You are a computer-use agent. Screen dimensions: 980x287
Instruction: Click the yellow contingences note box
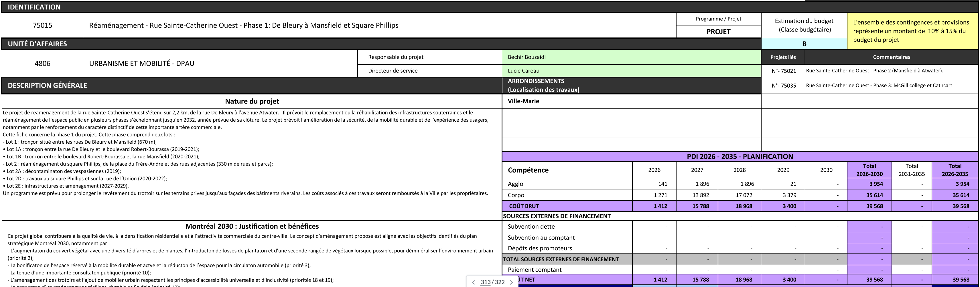(x=912, y=31)
